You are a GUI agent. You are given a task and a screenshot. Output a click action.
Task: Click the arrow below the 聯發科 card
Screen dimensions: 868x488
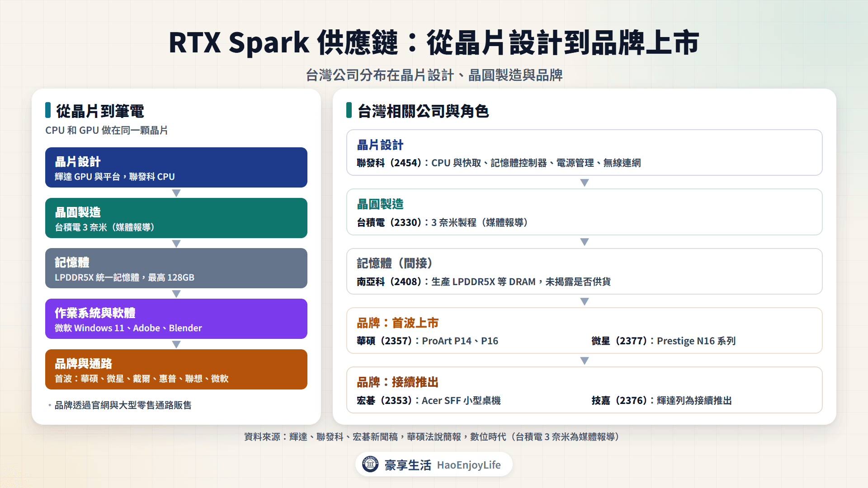pyautogui.click(x=585, y=183)
